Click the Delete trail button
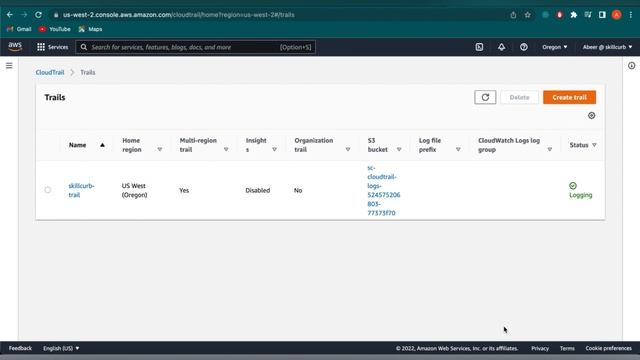The image size is (640, 360). click(519, 97)
